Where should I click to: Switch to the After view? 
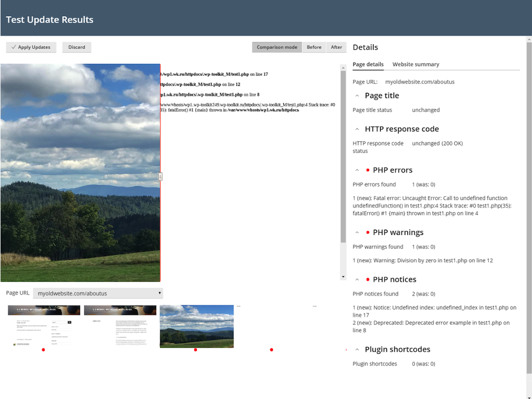click(336, 47)
